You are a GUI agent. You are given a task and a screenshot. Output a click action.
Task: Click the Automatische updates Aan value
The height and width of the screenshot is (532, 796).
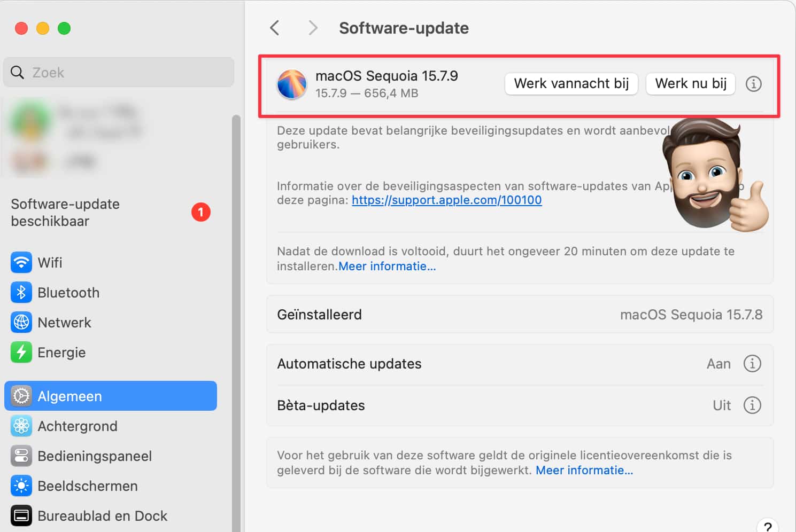point(718,364)
